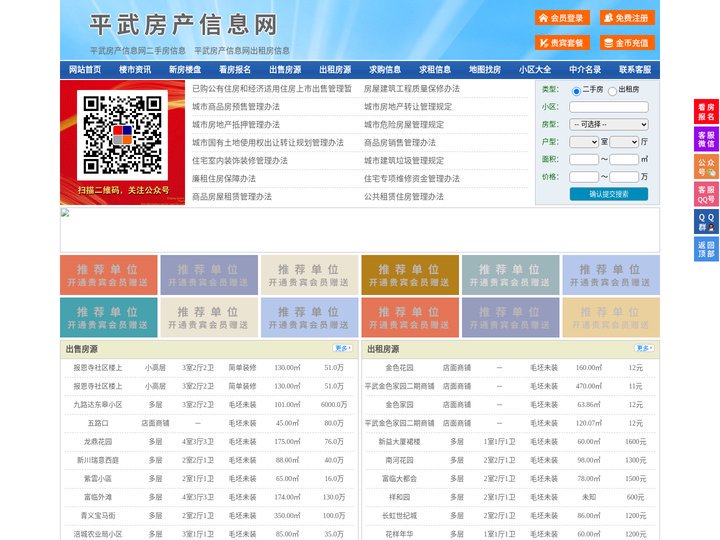Image resolution: width=720 pixels, height=540 pixels.
Task: Open the 客服微信 floating sidebar icon
Action: (706, 139)
